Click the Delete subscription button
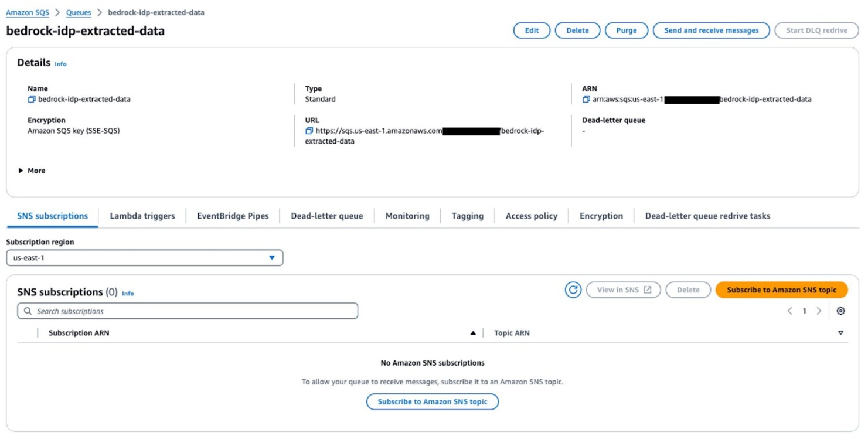 pos(688,290)
